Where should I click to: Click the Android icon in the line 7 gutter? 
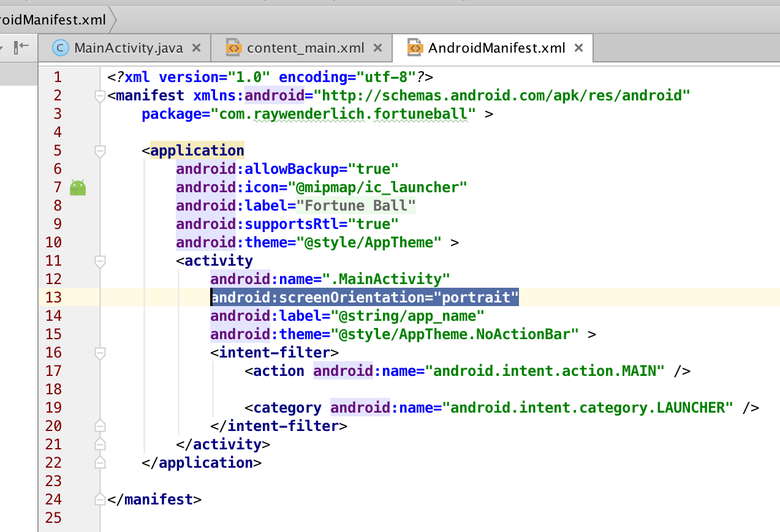(x=78, y=188)
